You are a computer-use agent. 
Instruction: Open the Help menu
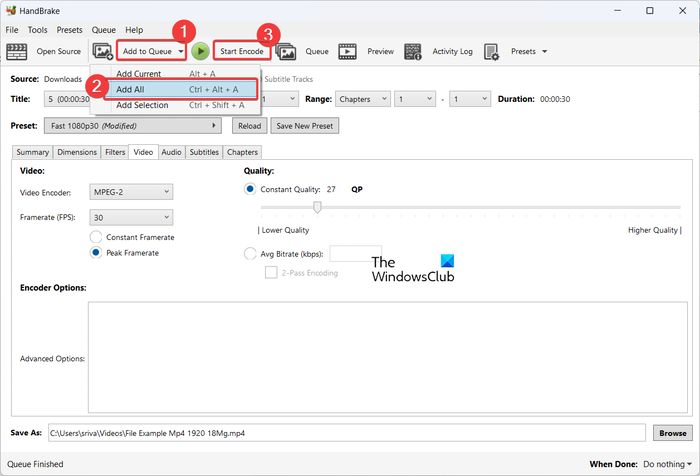coord(134,30)
